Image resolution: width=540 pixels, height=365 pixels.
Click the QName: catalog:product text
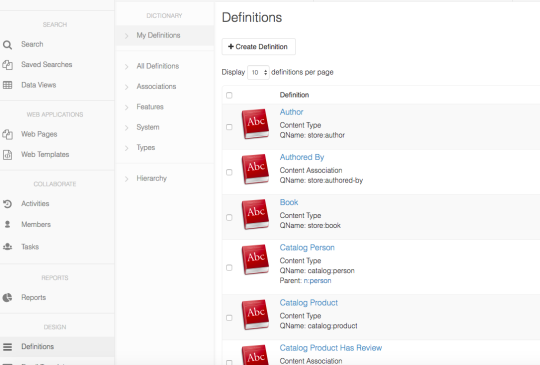[x=319, y=325]
